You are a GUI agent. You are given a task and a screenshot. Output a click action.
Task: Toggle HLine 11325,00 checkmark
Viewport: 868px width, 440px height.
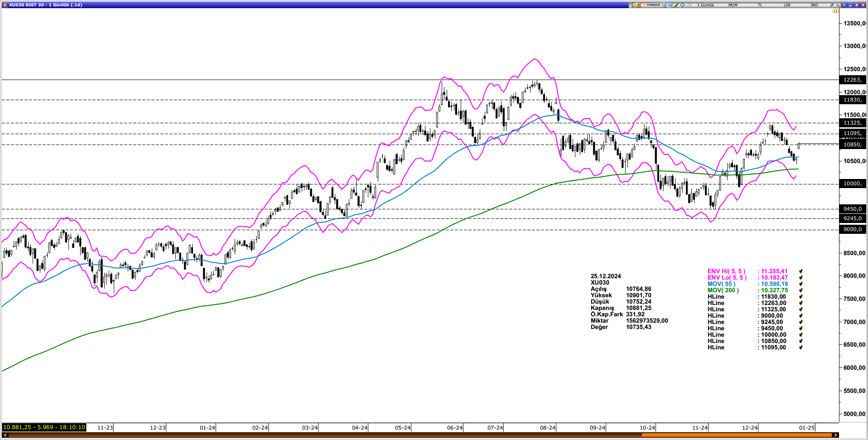click(801, 309)
